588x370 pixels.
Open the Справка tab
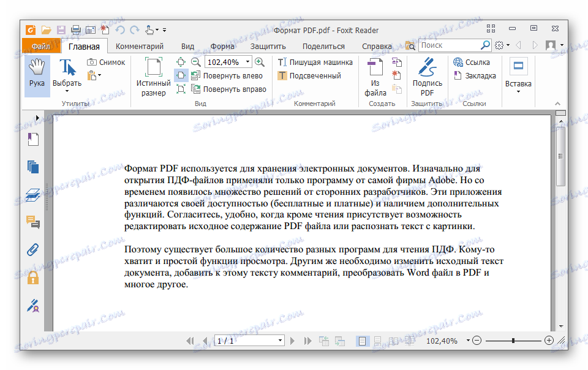377,46
